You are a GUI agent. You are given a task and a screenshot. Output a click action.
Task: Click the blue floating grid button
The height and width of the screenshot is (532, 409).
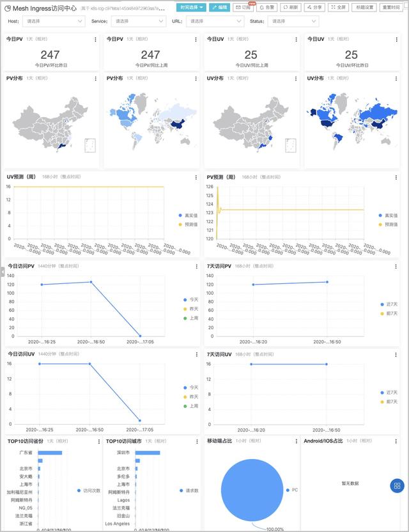397,486
